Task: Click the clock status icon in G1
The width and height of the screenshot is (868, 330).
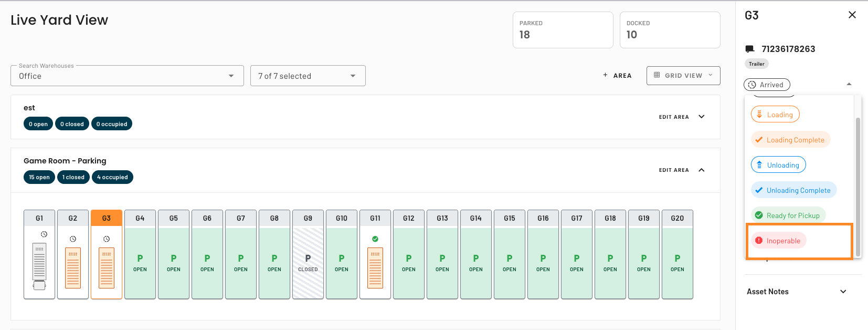Action: pos(44,234)
